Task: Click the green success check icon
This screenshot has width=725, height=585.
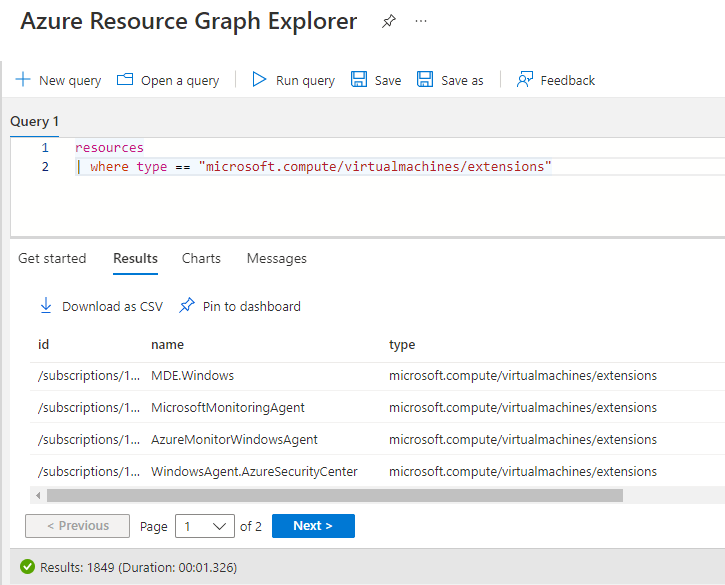Action: 27,567
